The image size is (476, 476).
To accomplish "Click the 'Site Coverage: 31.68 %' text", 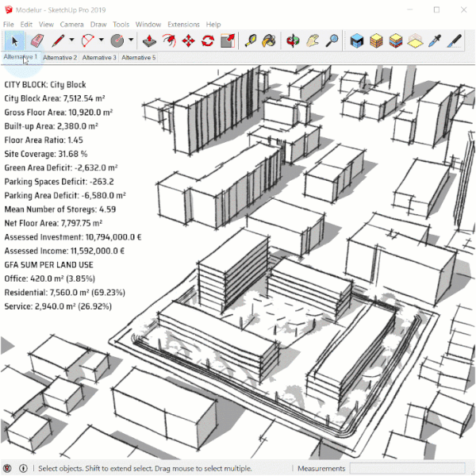I will point(46,154).
